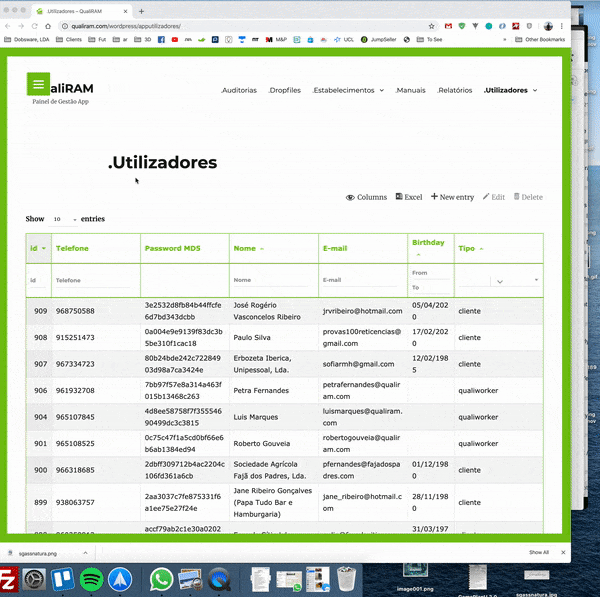Screen dimensions: 600x597
Task: Open the Relatórios menu item
Action: [x=454, y=90]
